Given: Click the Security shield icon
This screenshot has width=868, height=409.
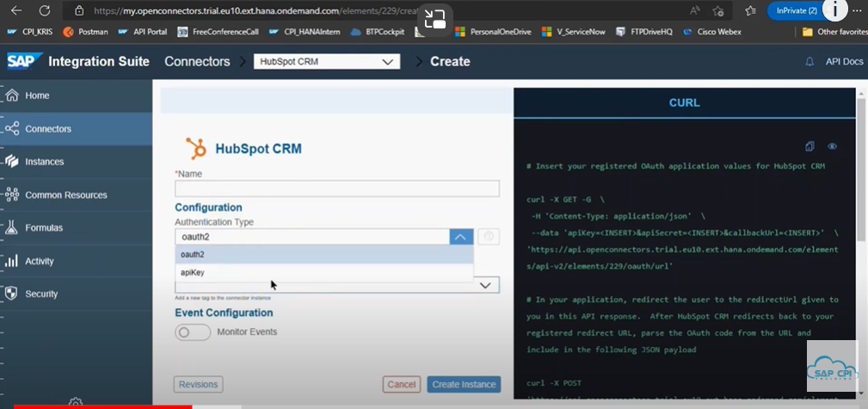Looking at the screenshot, I should tap(12, 294).
